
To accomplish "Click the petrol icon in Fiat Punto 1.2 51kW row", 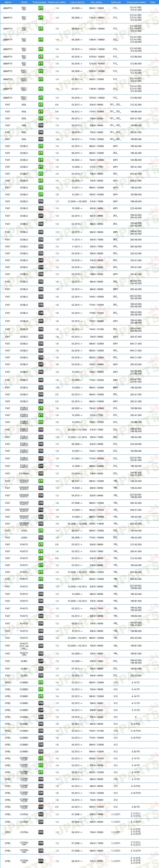I will pyautogui.click(x=40, y=565).
